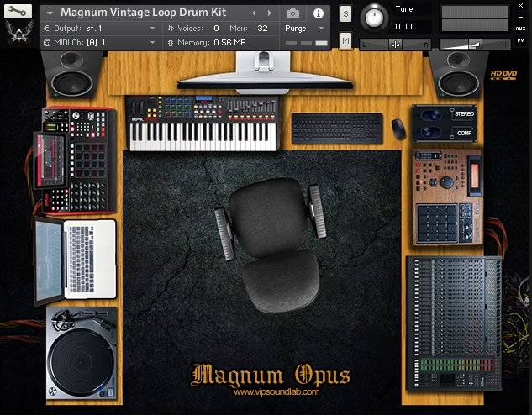Click the Tune knob
The height and width of the screenshot is (415, 532).
tap(374, 17)
